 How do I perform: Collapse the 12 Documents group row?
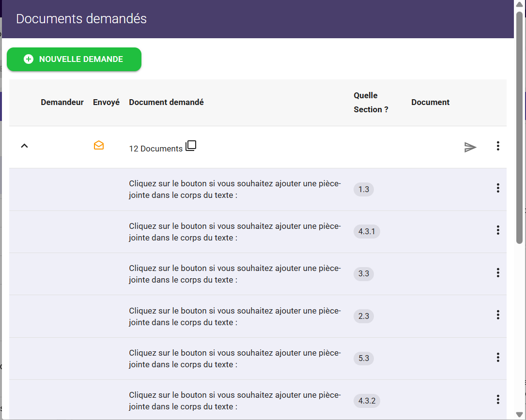(x=24, y=146)
